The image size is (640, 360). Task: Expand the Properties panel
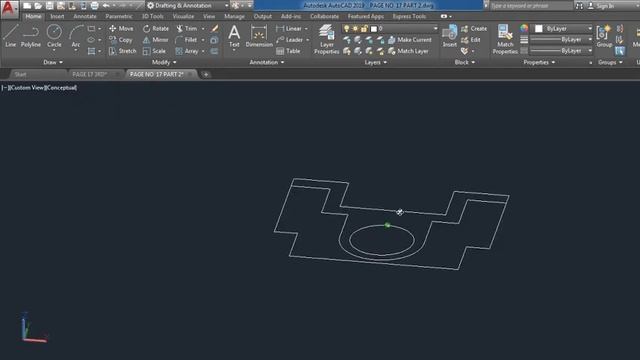point(539,62)
